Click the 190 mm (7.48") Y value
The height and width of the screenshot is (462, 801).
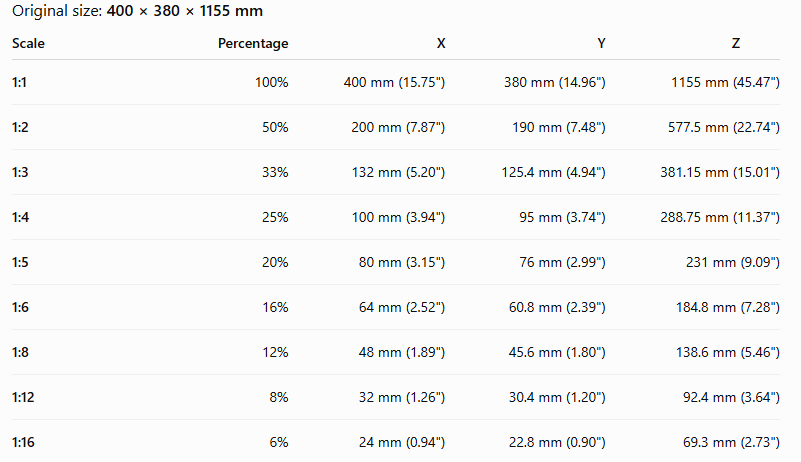click(x=559, y=127)
